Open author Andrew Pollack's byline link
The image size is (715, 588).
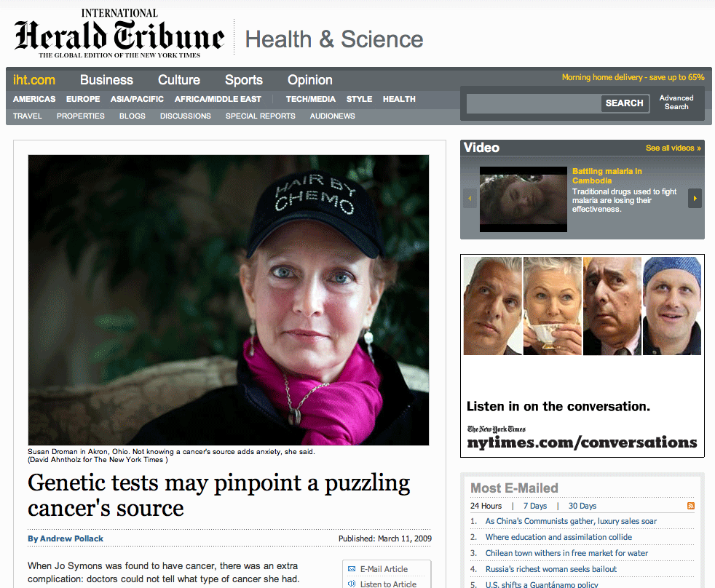point(66,539)
